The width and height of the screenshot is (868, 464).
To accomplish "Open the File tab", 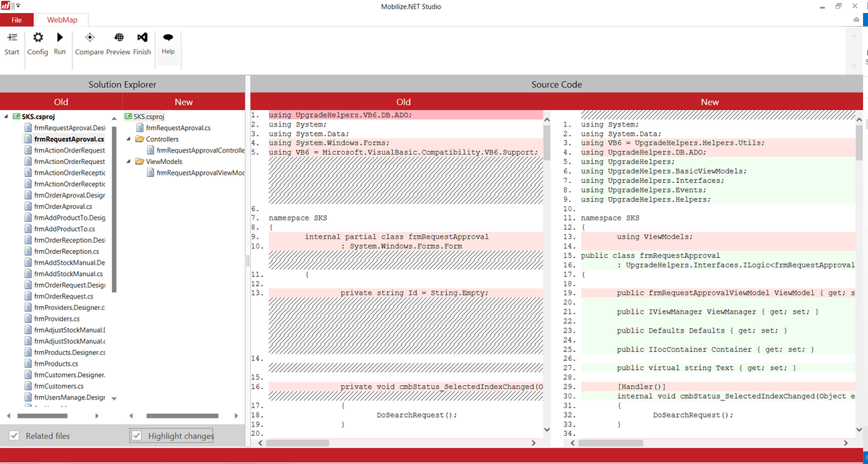I will pos(17,20).
